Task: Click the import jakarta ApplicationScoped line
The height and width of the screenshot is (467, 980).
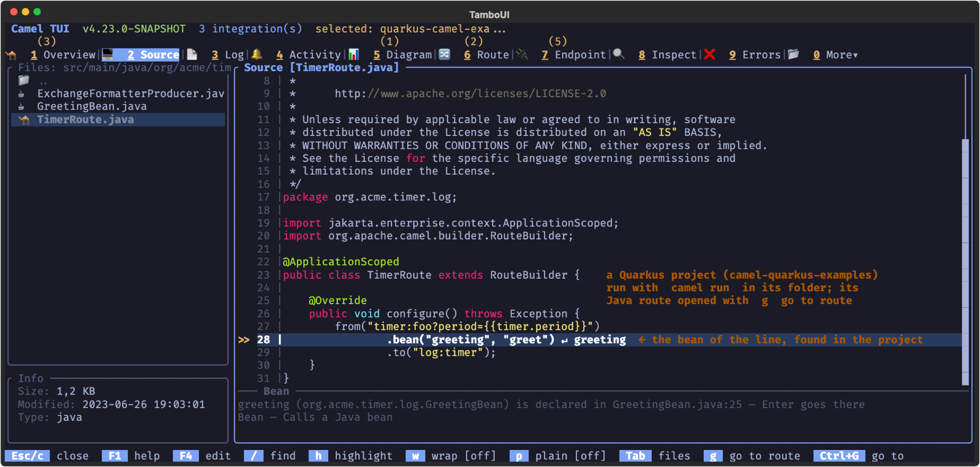Action: [451, 223]
